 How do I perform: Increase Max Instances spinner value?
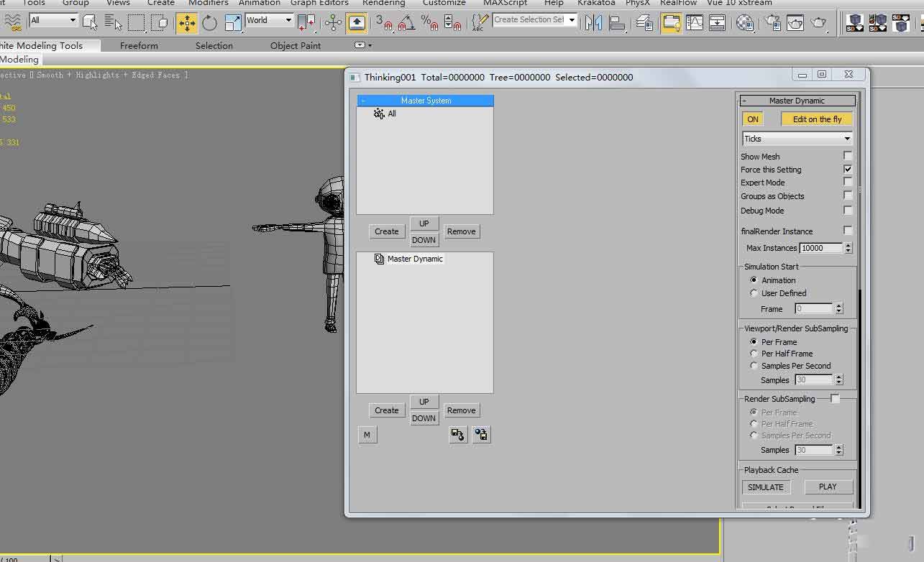pyautogui.click(x=848, y=245)
